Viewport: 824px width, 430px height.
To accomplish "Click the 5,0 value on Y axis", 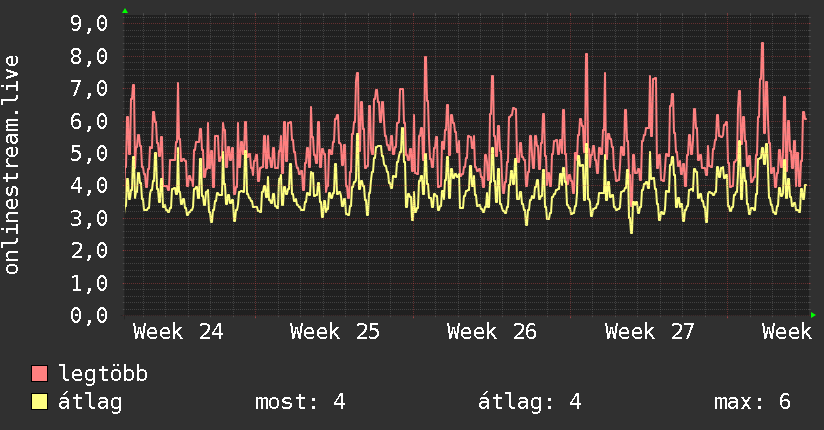I will pos(89,153).
